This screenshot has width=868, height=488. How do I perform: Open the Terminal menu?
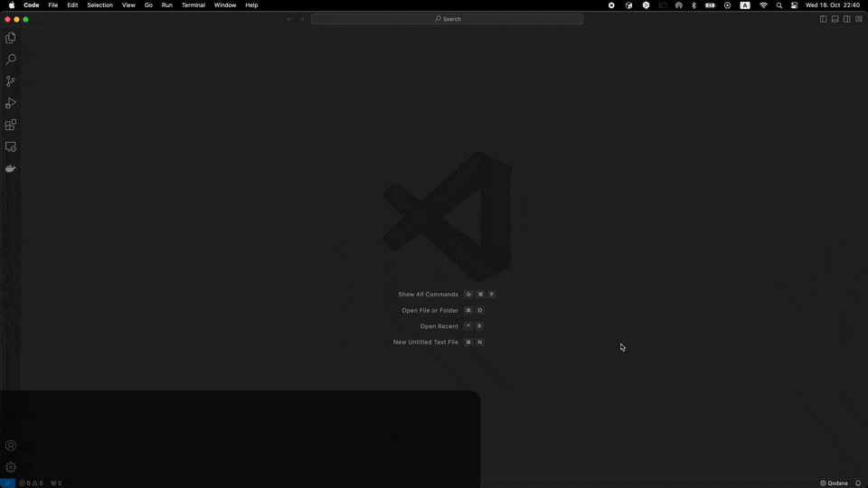[x=193, y=5]
